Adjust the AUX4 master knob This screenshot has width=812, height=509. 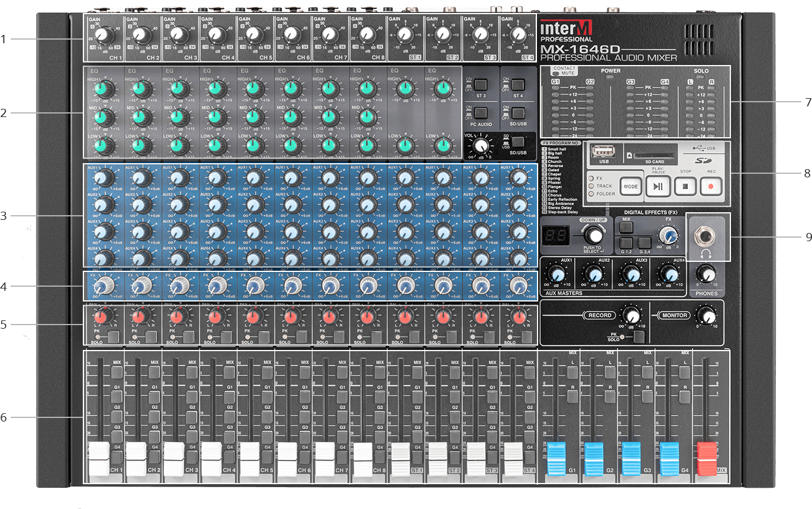(x=669, y=274)
